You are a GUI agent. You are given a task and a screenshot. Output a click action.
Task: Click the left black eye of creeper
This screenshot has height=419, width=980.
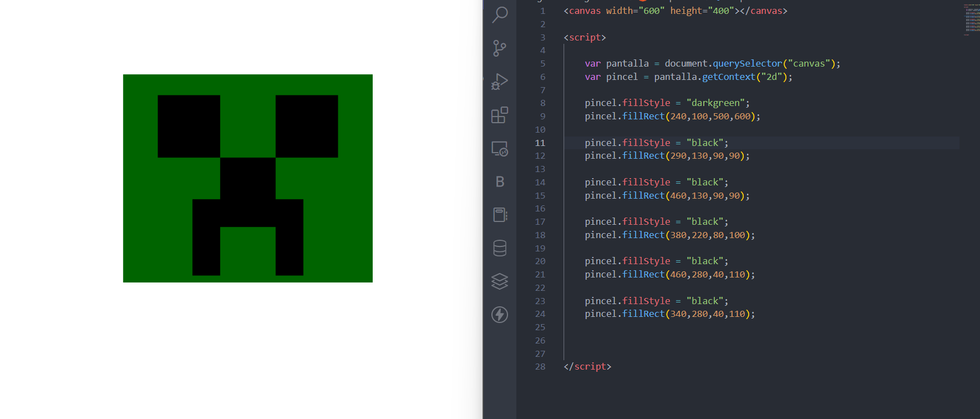pos(189,126)
